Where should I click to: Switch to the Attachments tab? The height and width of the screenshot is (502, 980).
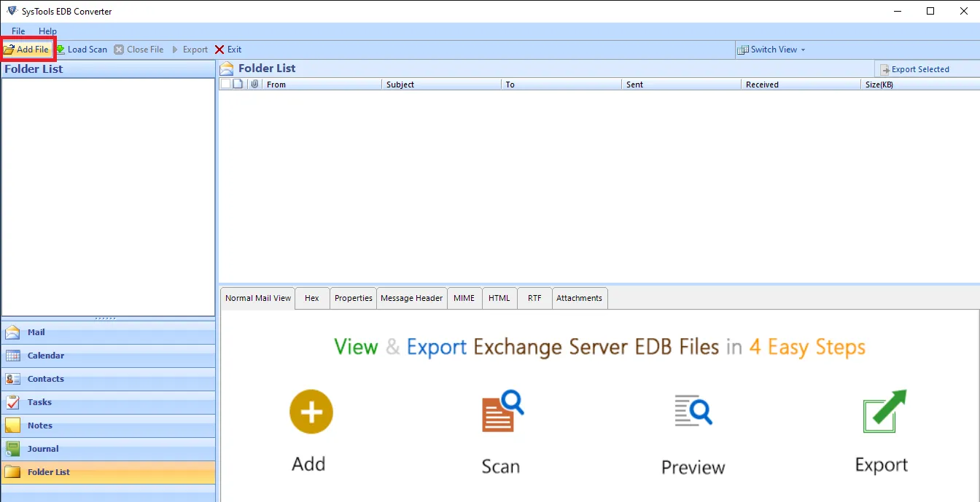[x=579, y=298]
